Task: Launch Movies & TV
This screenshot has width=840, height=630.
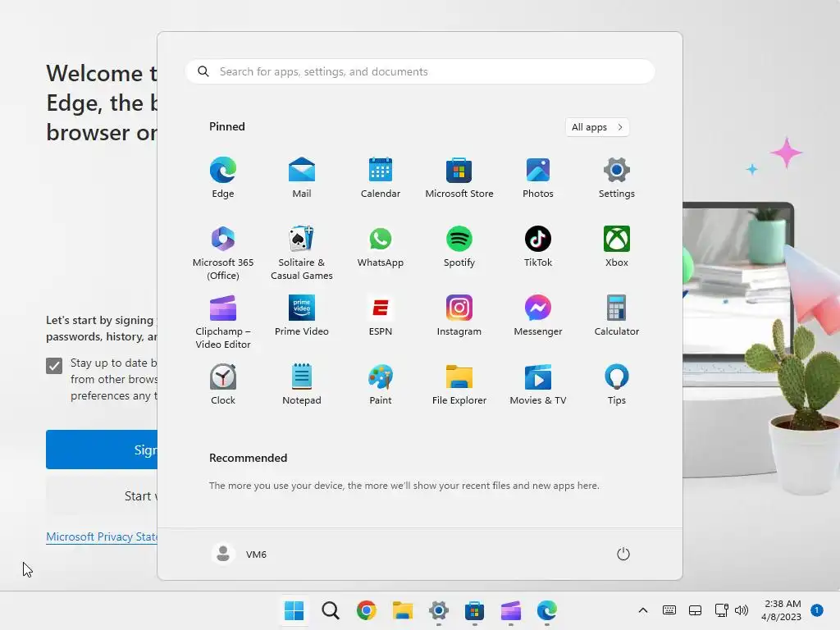Action: click(x=538, y=385)
